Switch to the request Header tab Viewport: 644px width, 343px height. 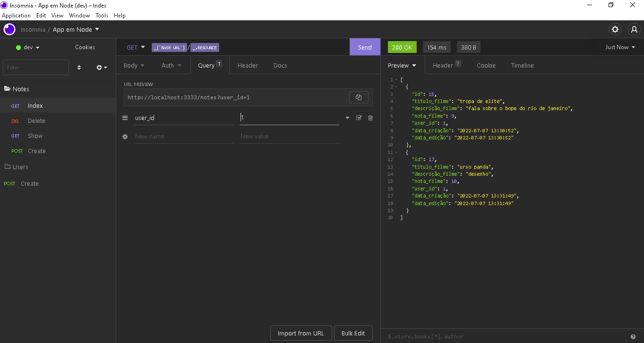pos(248,65)
